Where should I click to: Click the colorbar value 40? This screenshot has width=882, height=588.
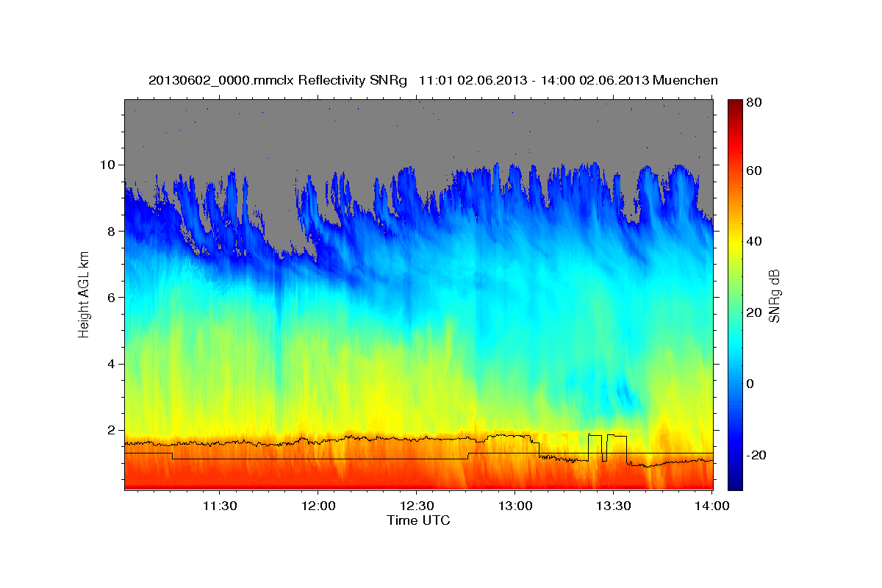coord(754,241)
